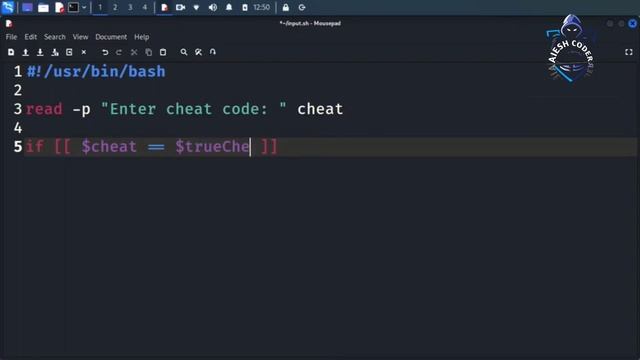Click the variable name 'cheat' ending line 3
The height and width of the screenshot is (360, 640).
[x=320, y=109]
